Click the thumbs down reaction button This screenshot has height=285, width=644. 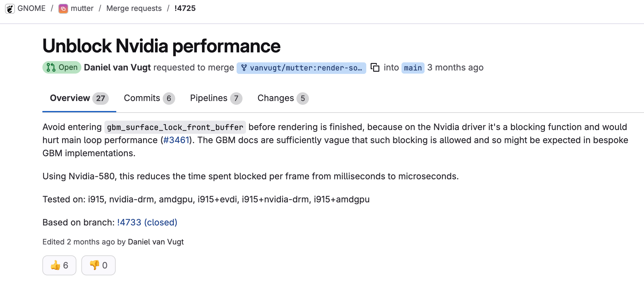[98, 265]
